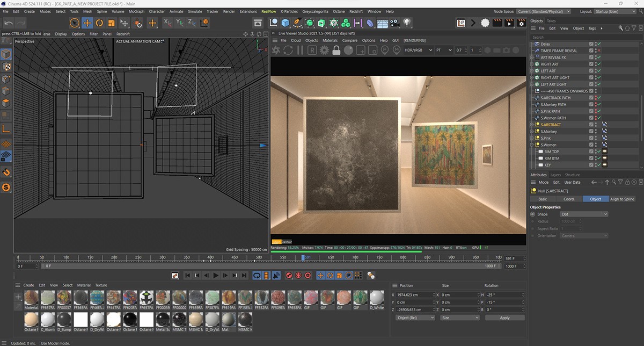The width and height of the screenshot is (644, 346).
Task: Click the Light bulb object icon
Action: [x=407, y=23]
